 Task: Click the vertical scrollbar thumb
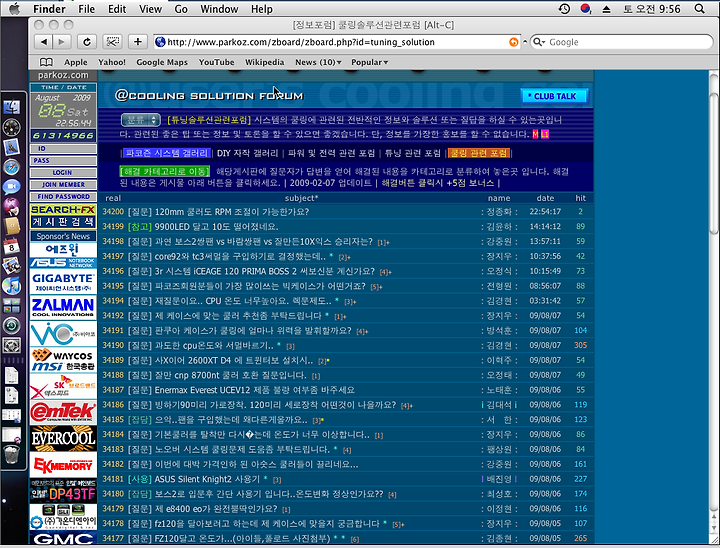[x=714, y=162]
